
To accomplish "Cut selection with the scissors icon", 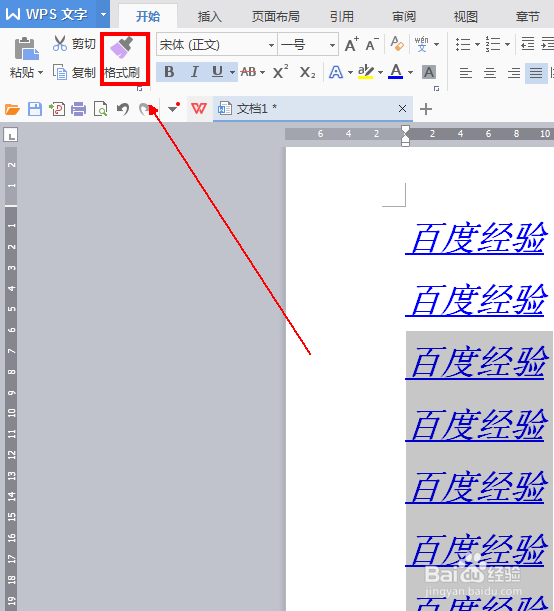I will [60, 44].
